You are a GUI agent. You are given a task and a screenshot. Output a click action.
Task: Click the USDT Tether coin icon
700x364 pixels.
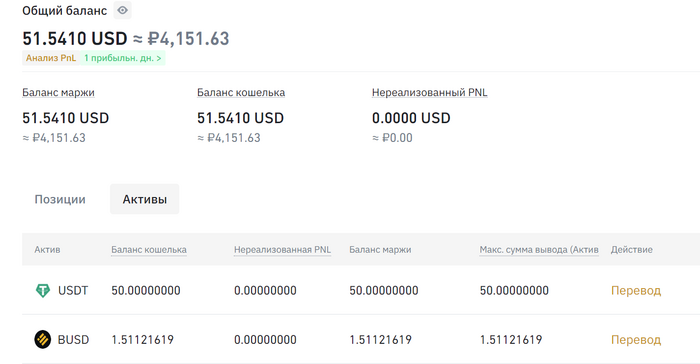click(x=43, y=291)
